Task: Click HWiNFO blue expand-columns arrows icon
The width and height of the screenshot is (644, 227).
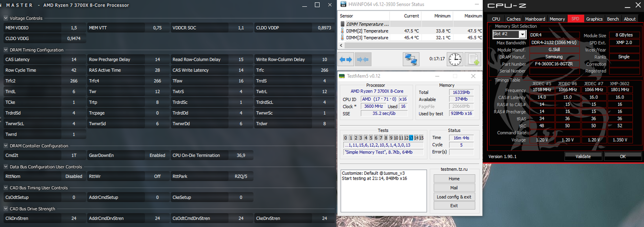Action: coord(346,59)
